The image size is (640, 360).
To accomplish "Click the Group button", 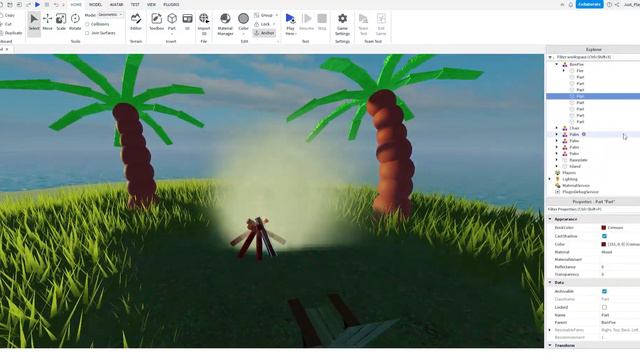I will [x=264, y=15].
